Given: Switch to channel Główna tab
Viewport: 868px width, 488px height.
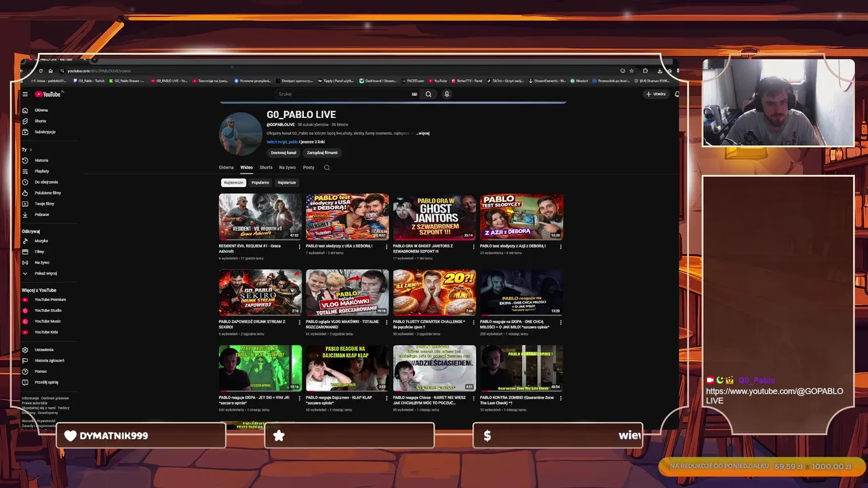Looking at the screenshot, I should click(x=226, y=167).
